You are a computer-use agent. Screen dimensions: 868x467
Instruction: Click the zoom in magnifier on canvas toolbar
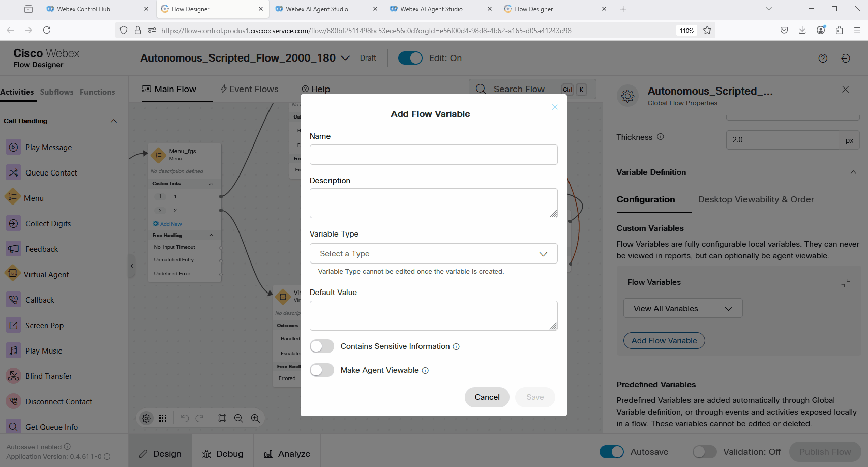(x=255, y=418)
